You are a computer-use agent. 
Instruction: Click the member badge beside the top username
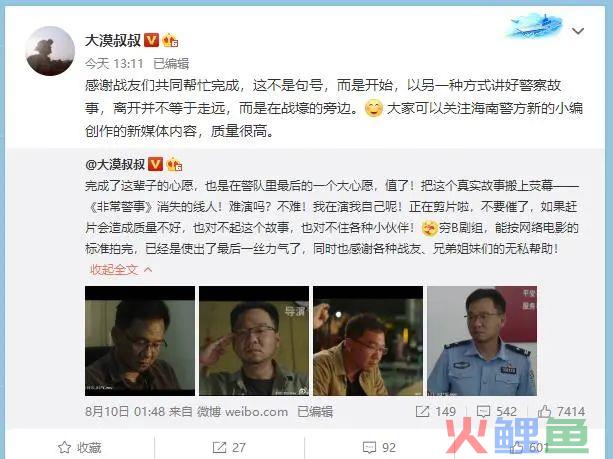click(170, 40)
